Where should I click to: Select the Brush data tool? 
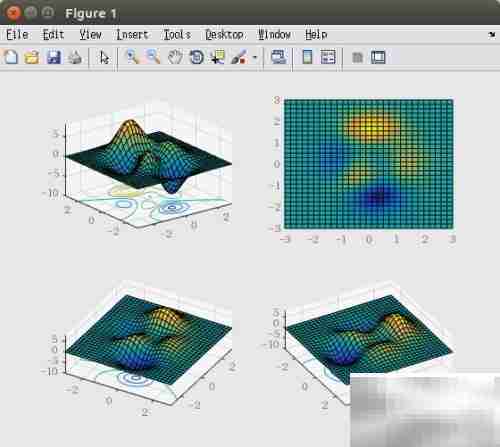[239, 57]
